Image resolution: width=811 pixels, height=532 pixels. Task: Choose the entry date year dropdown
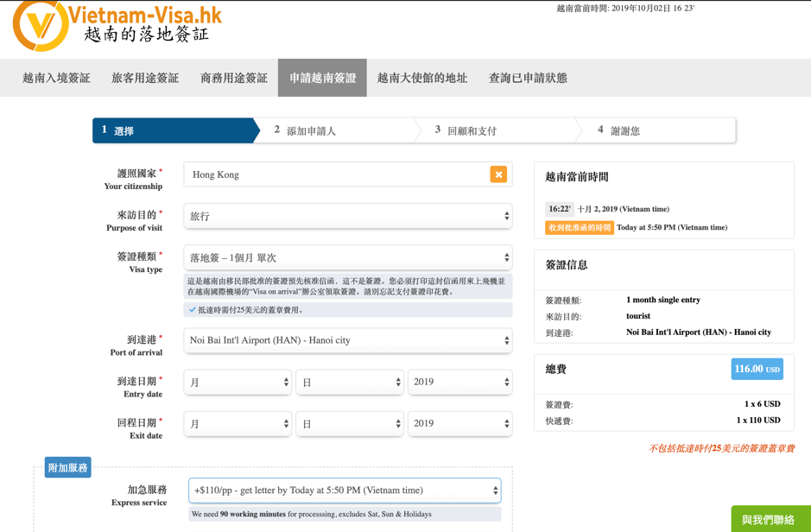[x=459, y=382]
